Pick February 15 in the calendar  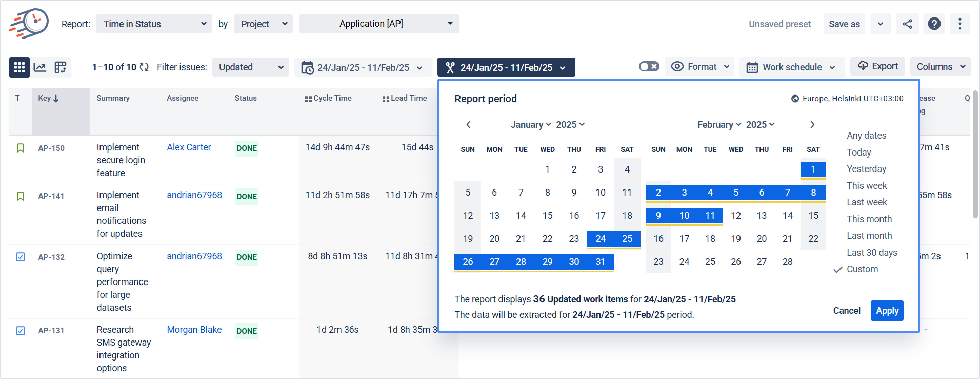[813, 216]
